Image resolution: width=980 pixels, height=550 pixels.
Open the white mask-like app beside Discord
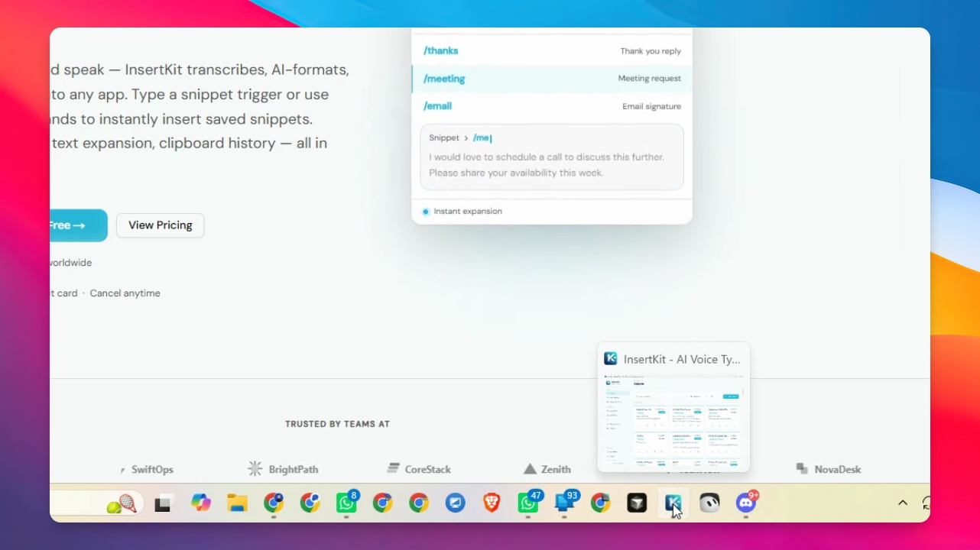pos(709,503)
